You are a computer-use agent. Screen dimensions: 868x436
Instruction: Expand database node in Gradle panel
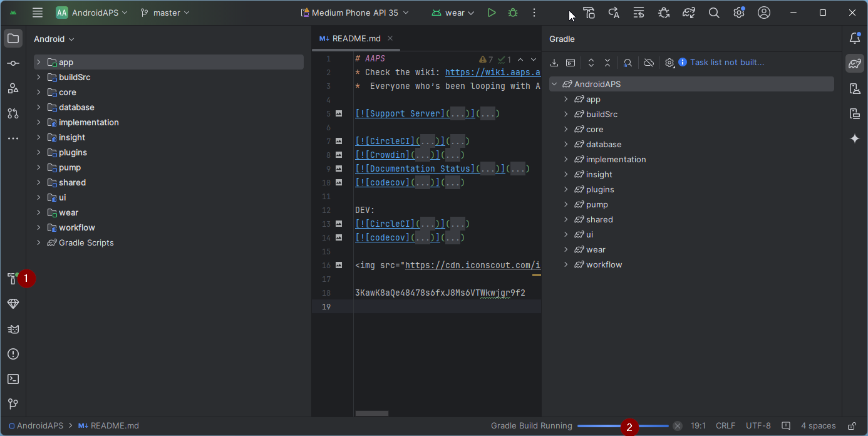click(x=566, y=144)
